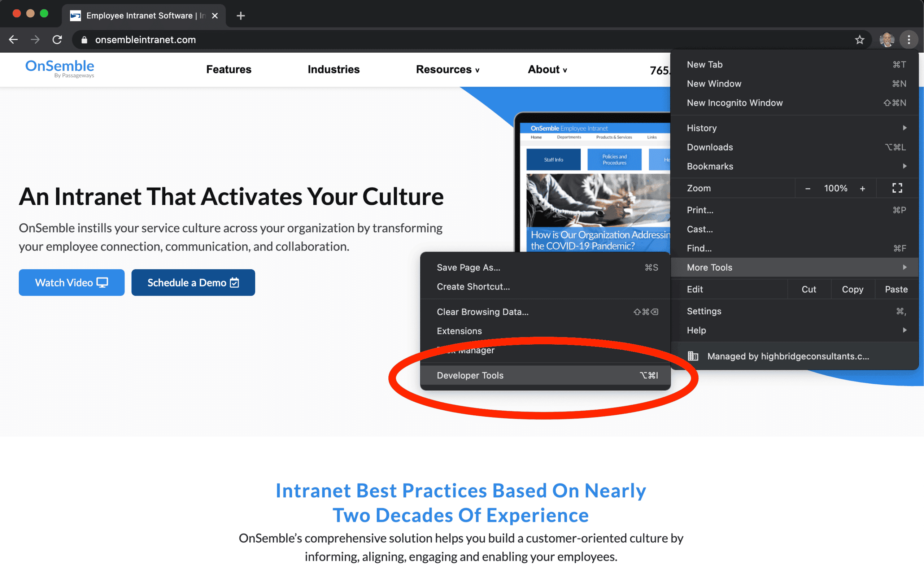This screenshot has width=924, height=576.
Task: Decrease zoom with the minus button
Action: tap(807, 188)
